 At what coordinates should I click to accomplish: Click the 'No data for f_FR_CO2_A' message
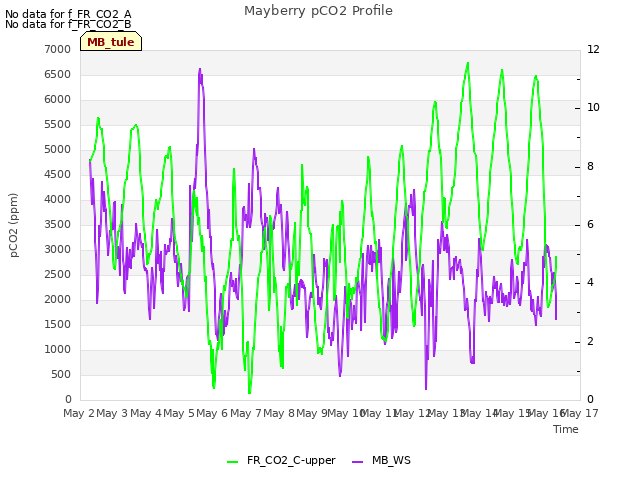tap(68, 14)
